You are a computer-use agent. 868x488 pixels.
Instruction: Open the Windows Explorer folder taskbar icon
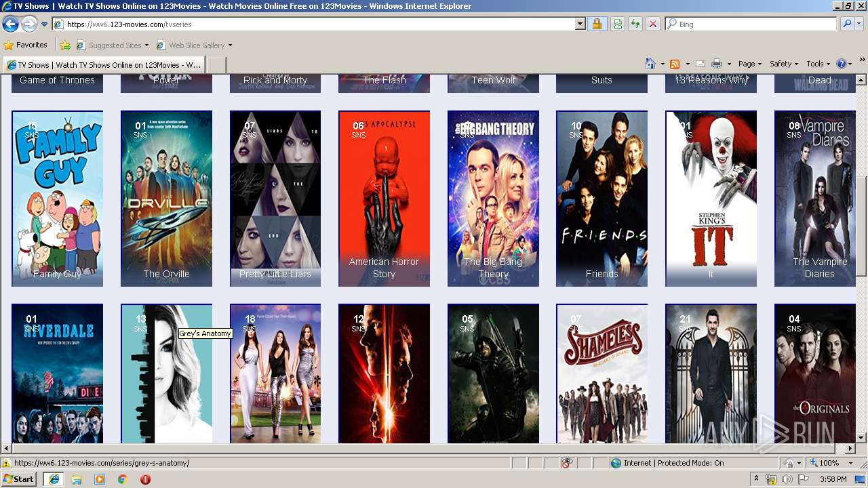point(77,479)
